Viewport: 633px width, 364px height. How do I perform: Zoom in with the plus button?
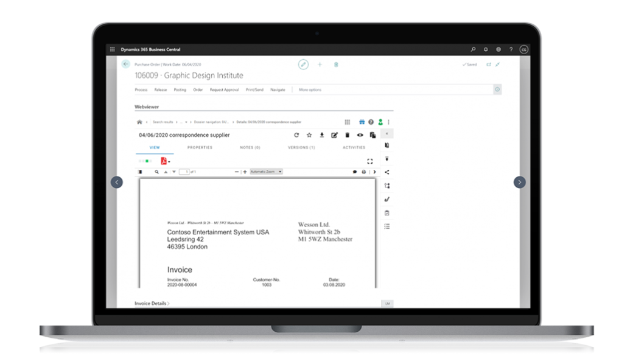(x=245, y=172)
